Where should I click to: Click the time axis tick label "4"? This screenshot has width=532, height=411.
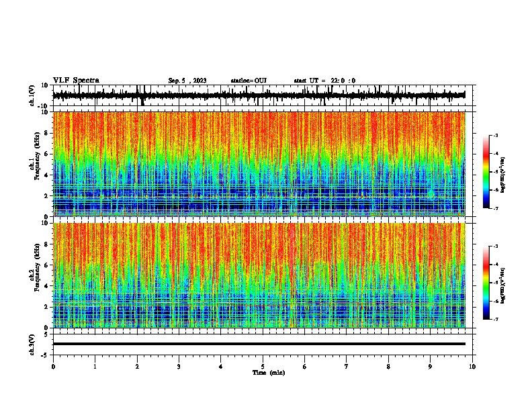(x=221, y=367)
